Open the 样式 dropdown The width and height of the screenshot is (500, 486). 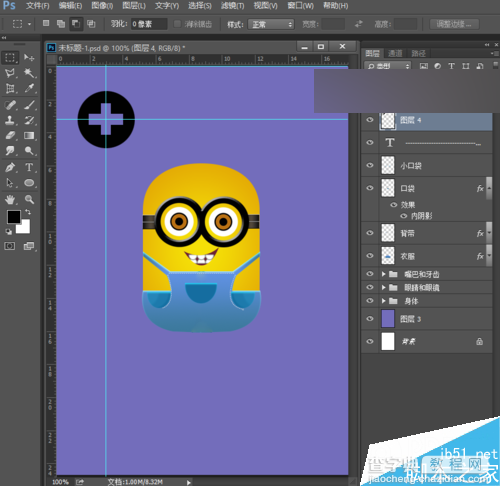point(271,24)
